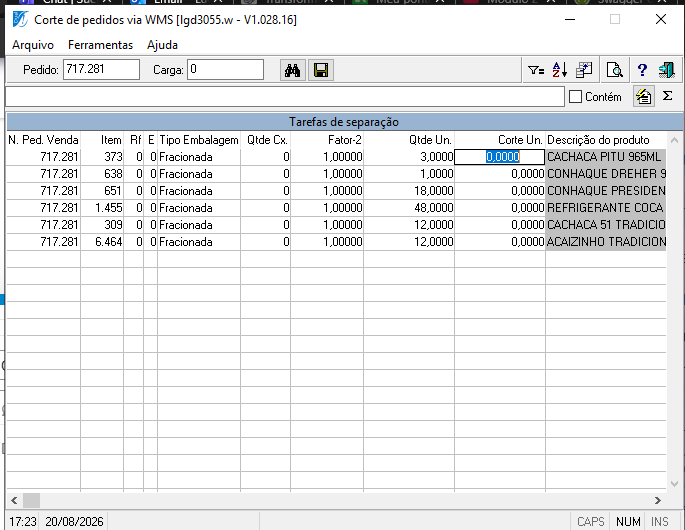
Task: Click the A-Z sort icon
Action: [x=560, y=70]
